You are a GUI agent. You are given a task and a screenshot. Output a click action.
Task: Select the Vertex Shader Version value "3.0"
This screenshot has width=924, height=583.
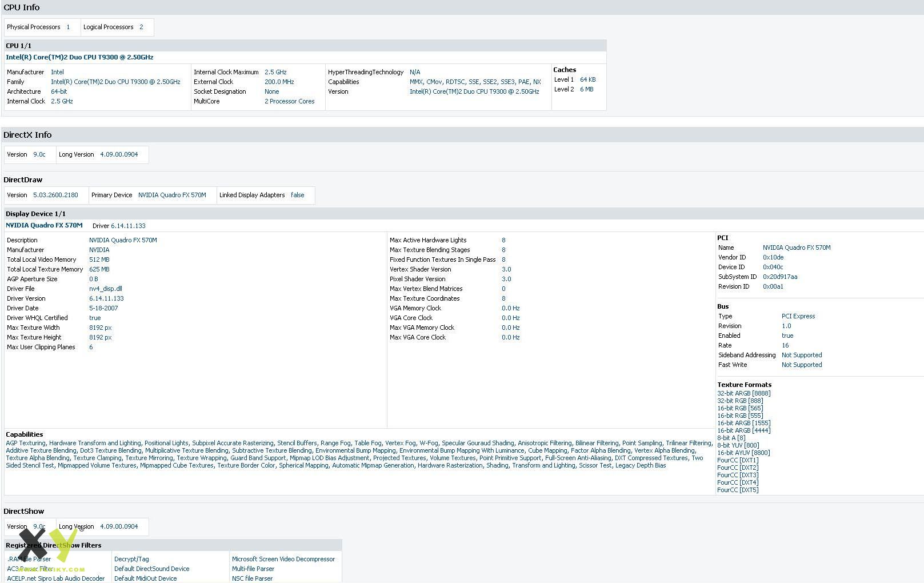[x=506, y=269]
